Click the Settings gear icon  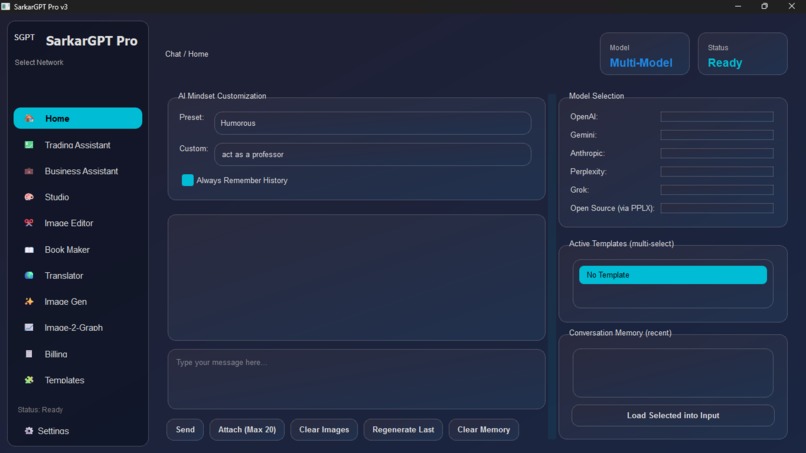tap(29, 431)
